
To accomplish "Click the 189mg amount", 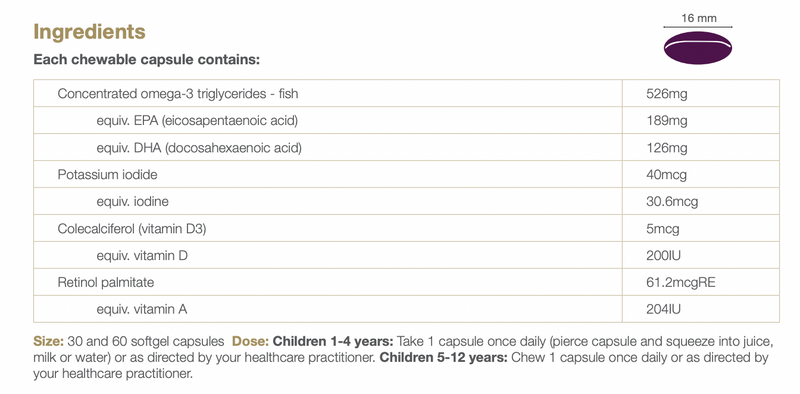I will click(666, 121).
